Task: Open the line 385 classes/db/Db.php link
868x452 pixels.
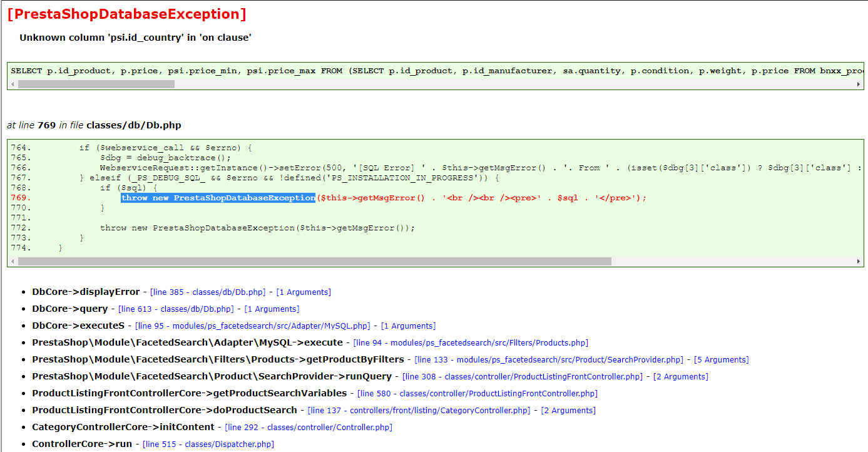Action: tap(208, 292)
